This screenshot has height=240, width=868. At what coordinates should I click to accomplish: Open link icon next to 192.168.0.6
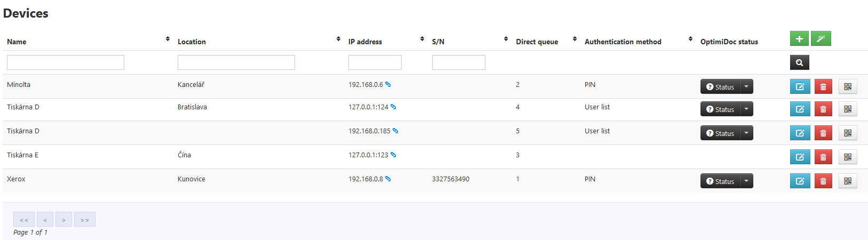388,85
